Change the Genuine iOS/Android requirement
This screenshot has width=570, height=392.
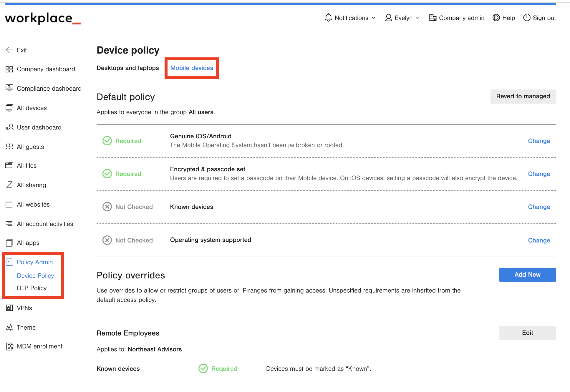coord(539,141)
